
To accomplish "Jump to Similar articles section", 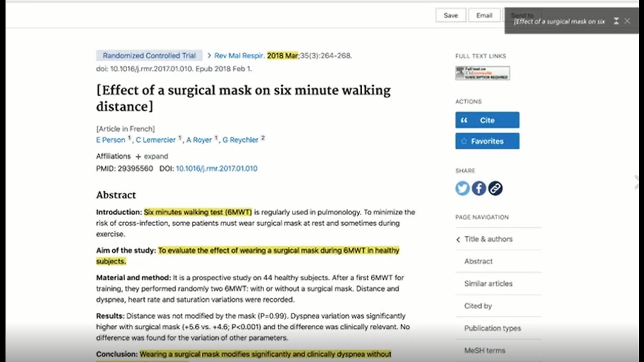I will point(488,284).
